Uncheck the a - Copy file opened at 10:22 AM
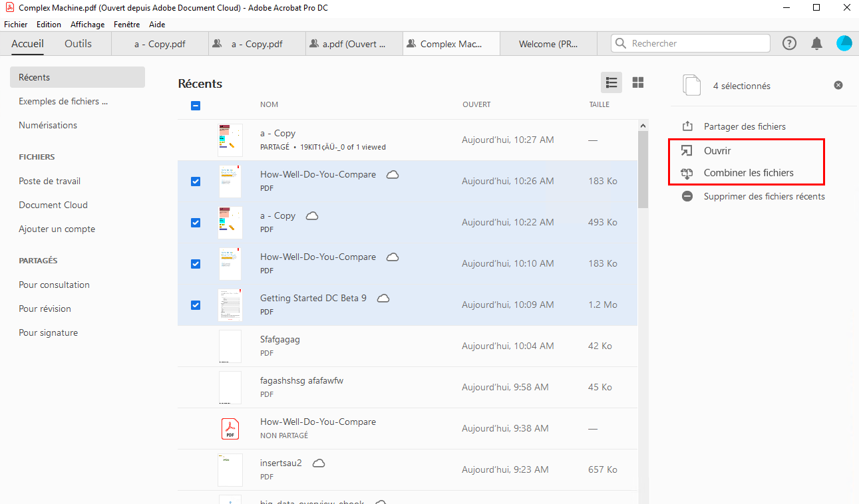This screenshot has width=859, height=504. (x=196, y=222)
